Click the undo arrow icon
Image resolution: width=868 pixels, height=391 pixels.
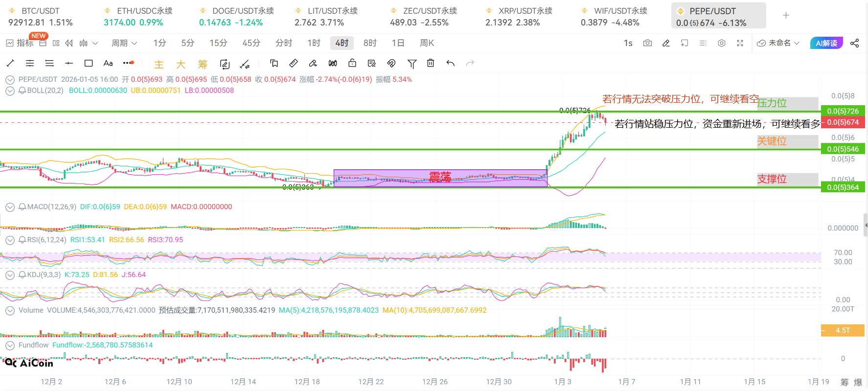point(451,63)
